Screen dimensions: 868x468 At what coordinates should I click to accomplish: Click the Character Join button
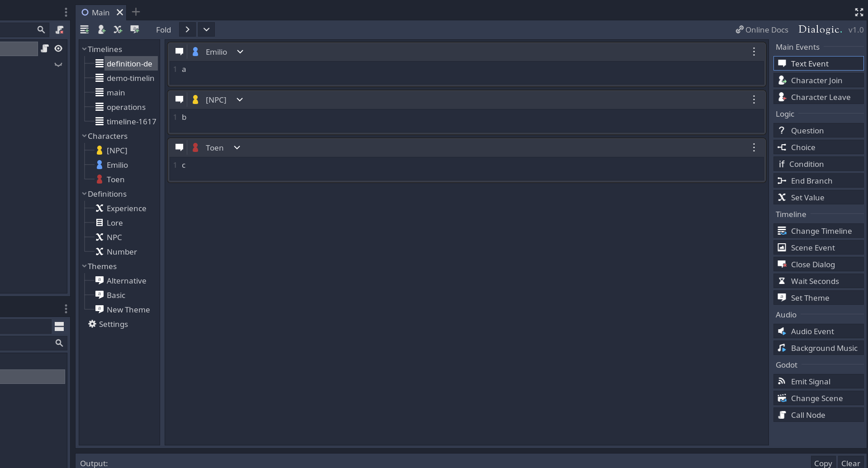click(x=818, y=80)
